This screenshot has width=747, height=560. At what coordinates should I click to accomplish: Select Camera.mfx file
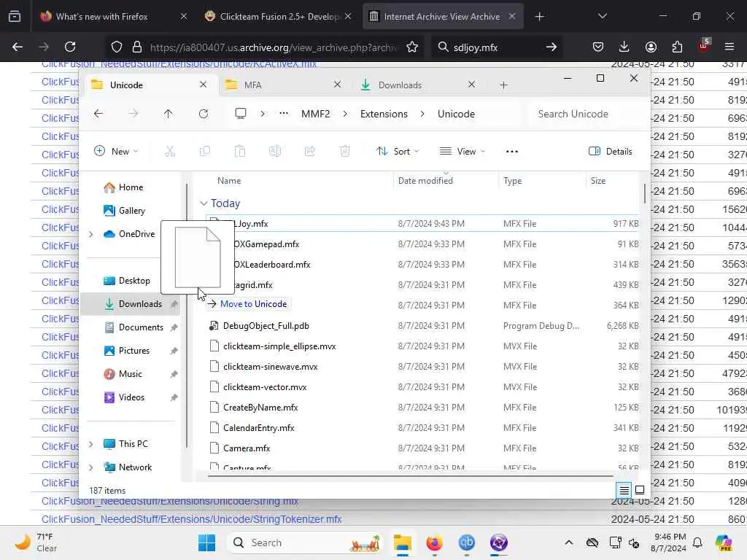(x=247, y=448)
